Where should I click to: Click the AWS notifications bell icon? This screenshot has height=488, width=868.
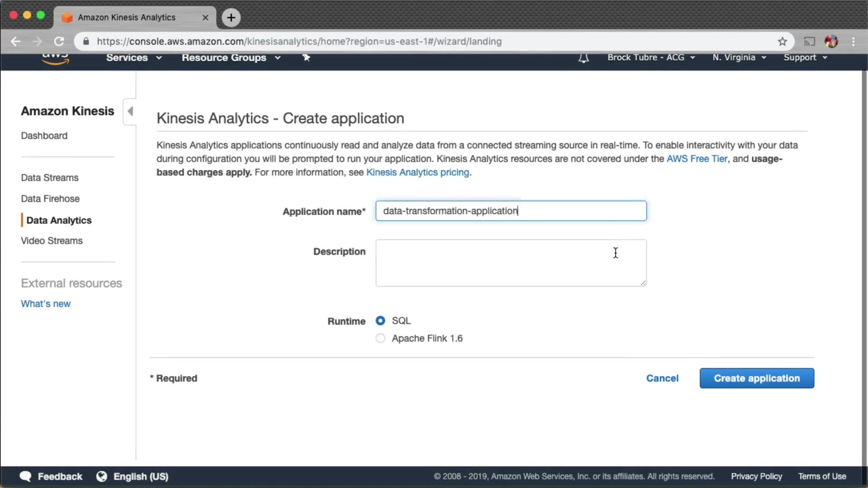[x=584, y=58]
